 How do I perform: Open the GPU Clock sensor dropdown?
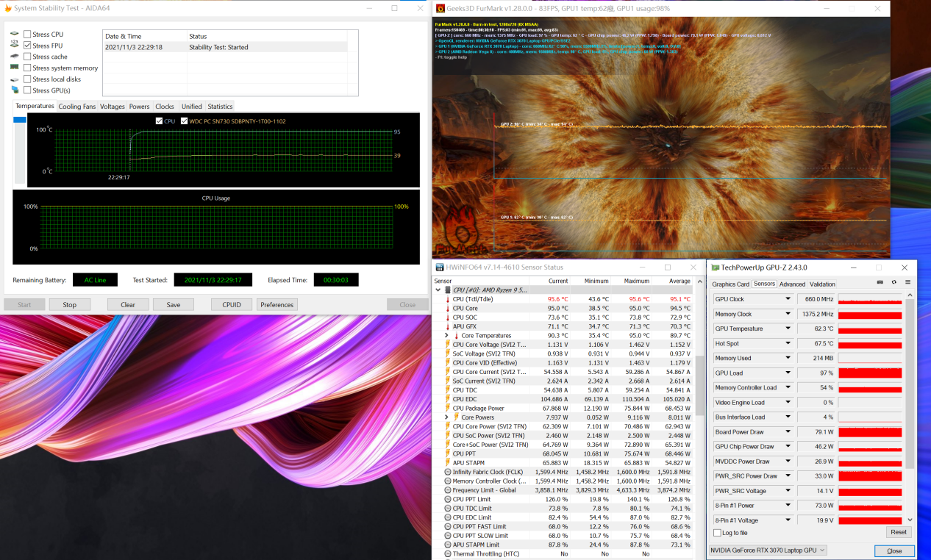click(788, 299)
